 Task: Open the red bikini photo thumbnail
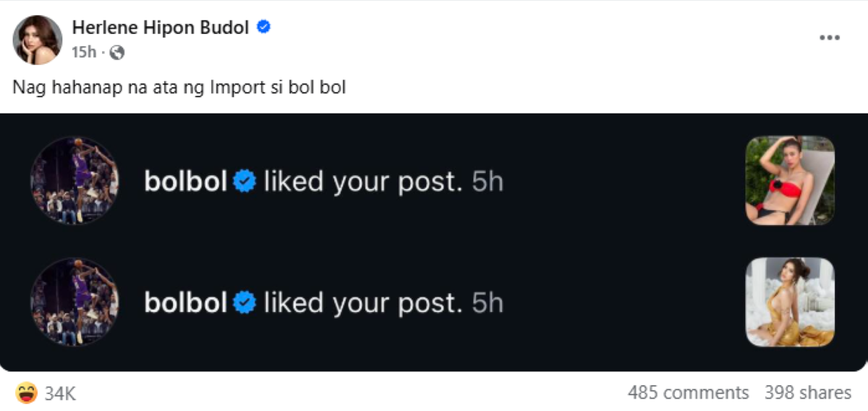790,180
